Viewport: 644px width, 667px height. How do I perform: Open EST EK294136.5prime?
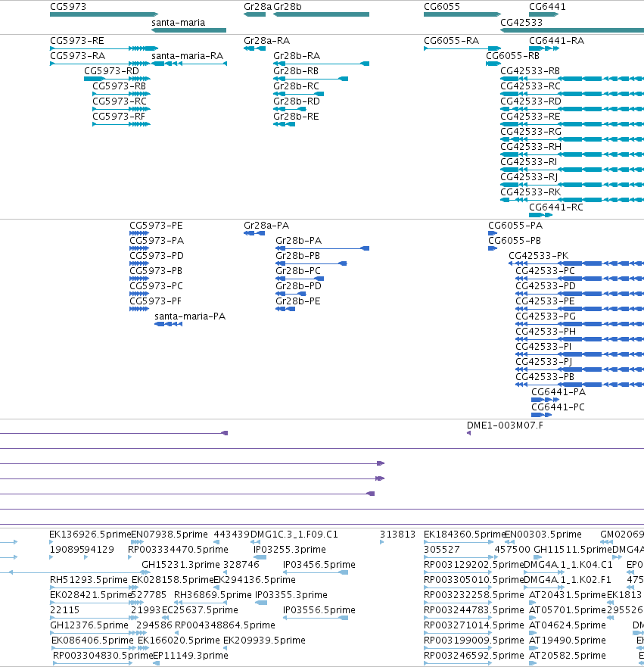click(x=254, y=580)
